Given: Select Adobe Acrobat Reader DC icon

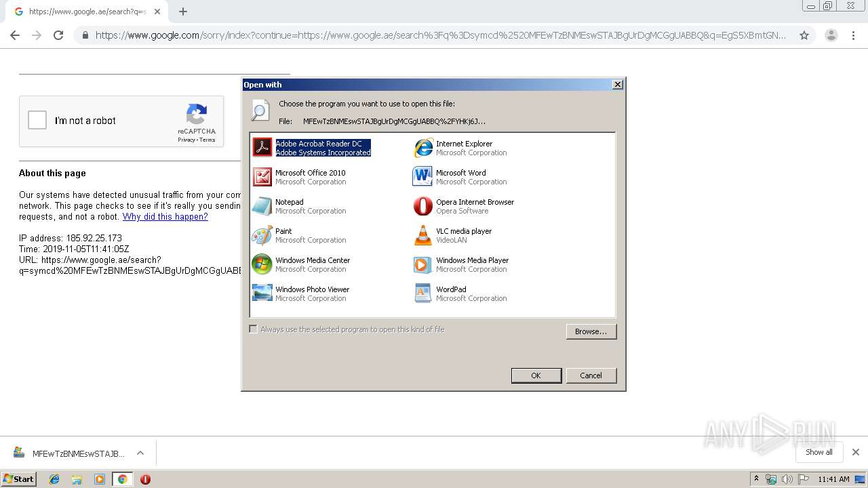Looking at the screenshot, I should tap(262, 147).
